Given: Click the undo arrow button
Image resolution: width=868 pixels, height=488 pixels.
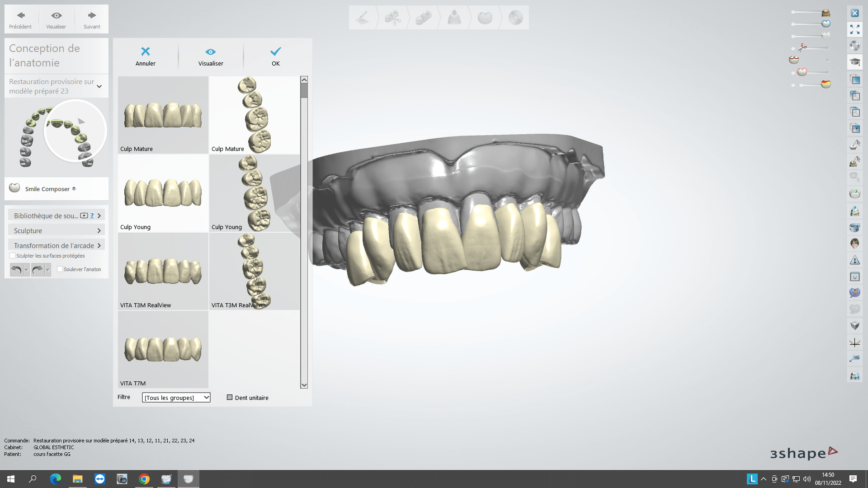Looking at the screenshot, I should (x=16, y=270).
